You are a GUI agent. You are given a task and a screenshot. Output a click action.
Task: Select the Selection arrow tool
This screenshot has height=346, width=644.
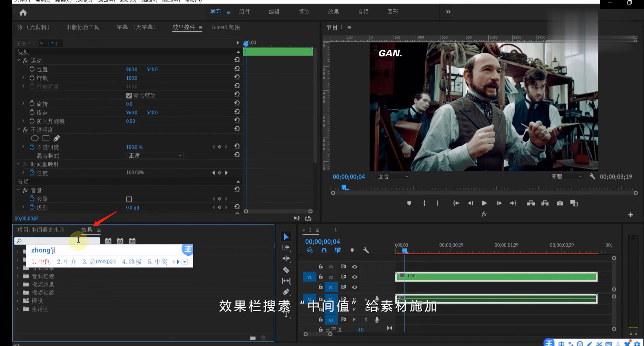coord(286,237)
